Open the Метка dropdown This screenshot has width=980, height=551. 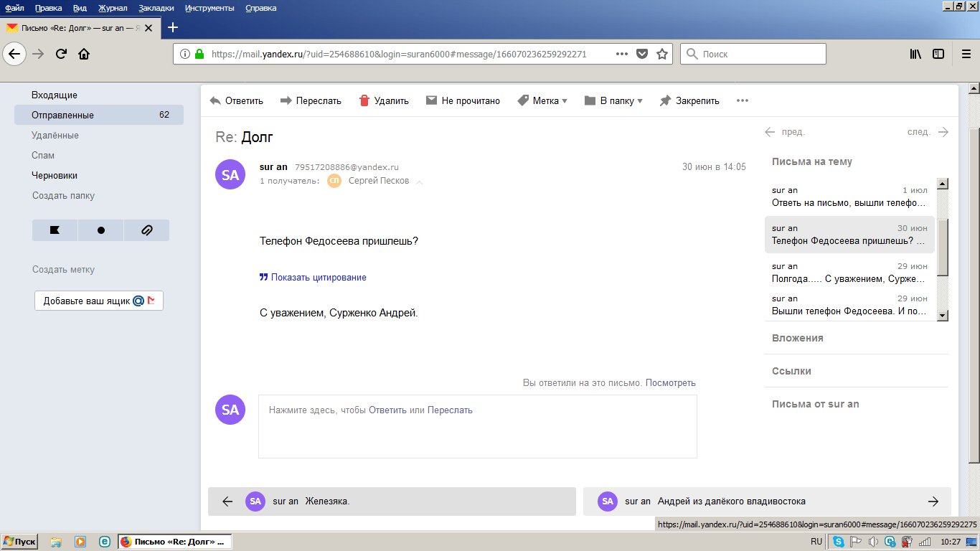(x=542, y=101)
